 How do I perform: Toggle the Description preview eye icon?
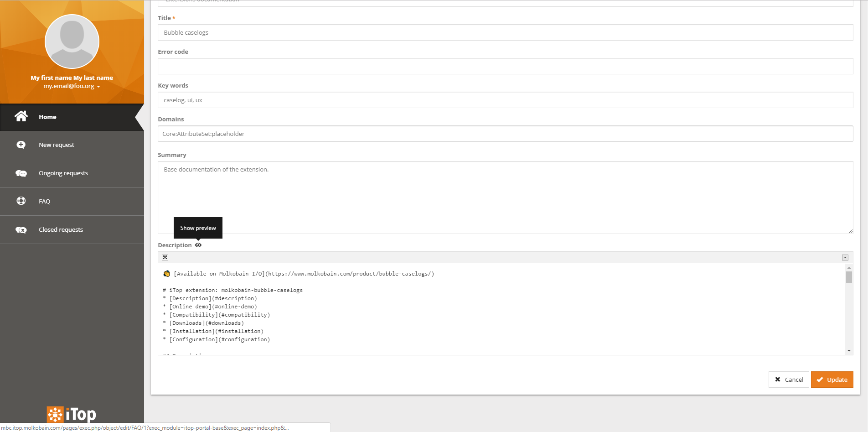click(198, 245)
